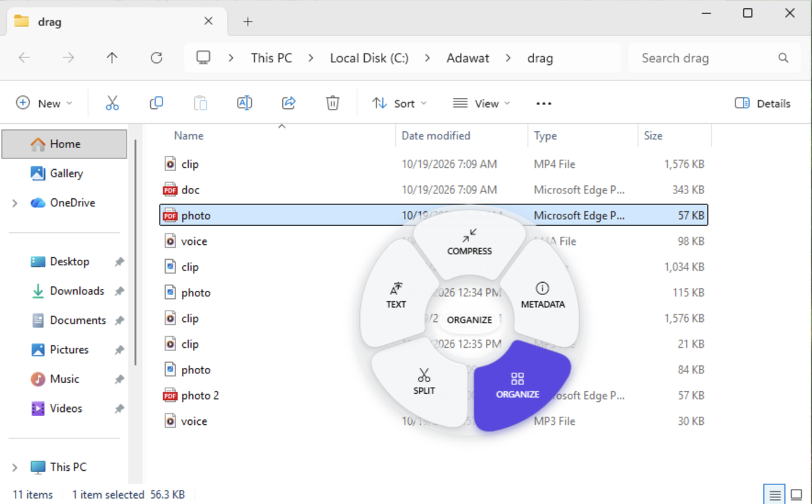Click the Cut scissors toolbar icon
Image resolution: width=812 pixels, height=504 pixels.
tap(112, 103)
